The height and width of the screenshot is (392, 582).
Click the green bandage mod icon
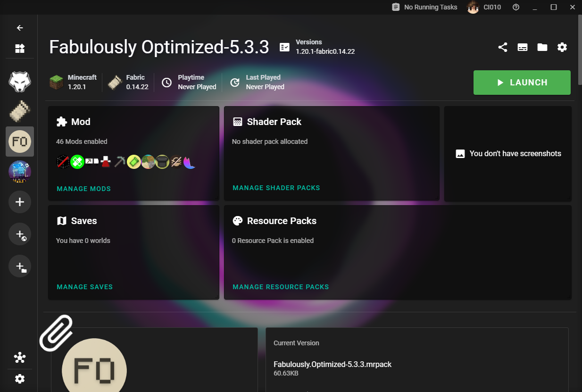pyautogui.click(x=77, y=162)
